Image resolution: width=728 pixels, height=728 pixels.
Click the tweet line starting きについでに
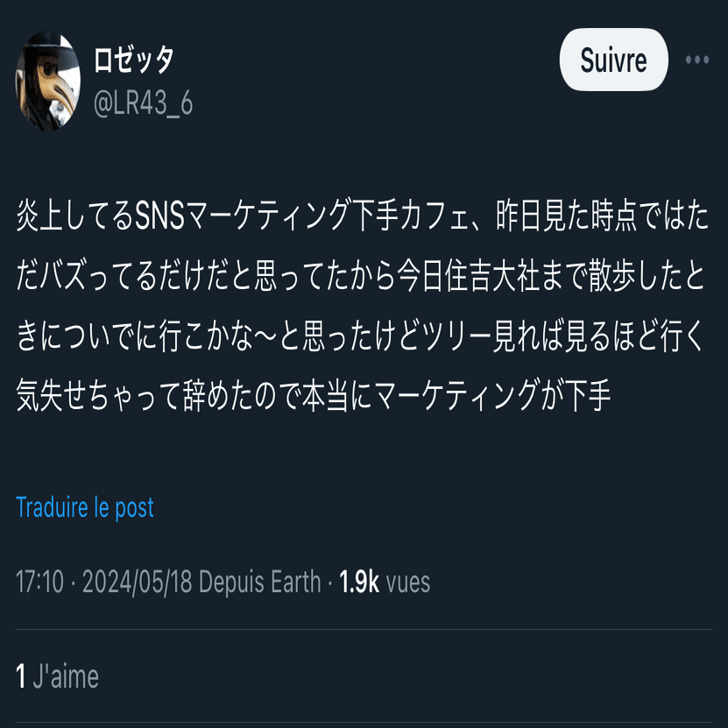tap(360, 336)
